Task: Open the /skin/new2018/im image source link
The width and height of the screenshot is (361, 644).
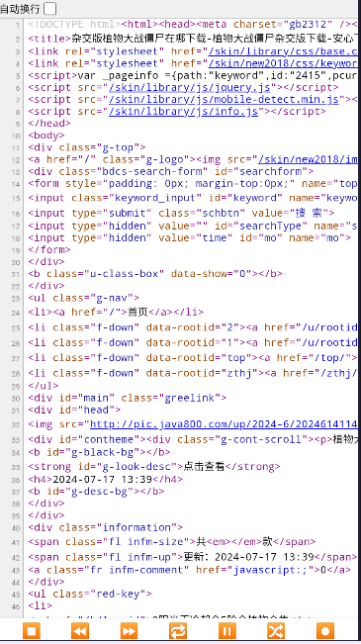Action: coord(308,159)
